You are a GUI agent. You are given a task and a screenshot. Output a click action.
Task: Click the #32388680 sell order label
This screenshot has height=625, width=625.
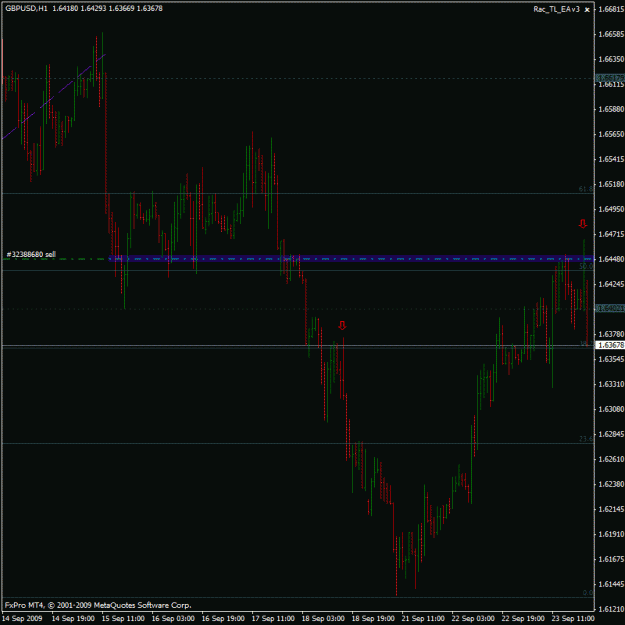click(31, 254)
